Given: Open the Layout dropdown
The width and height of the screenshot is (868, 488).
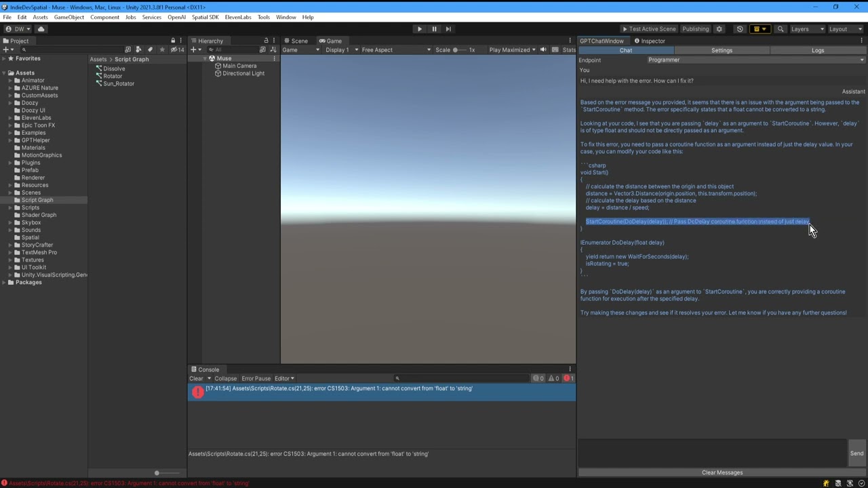Looking at the screenshot, I should pyautogui.click(x=844, y=29).
